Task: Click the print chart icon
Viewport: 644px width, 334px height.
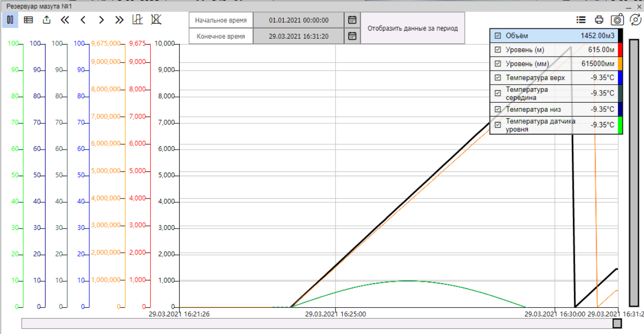Action: point(599,20)
